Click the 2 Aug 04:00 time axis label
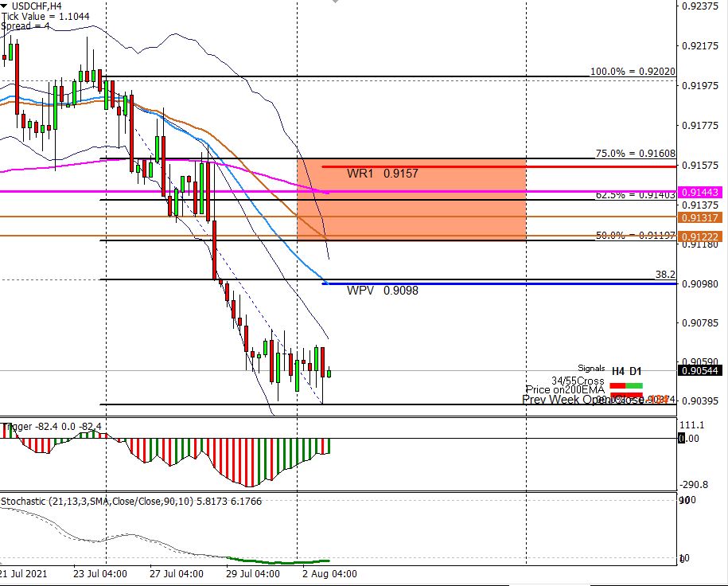Viewport: 728px width, 586px height. tap(329, 573)
